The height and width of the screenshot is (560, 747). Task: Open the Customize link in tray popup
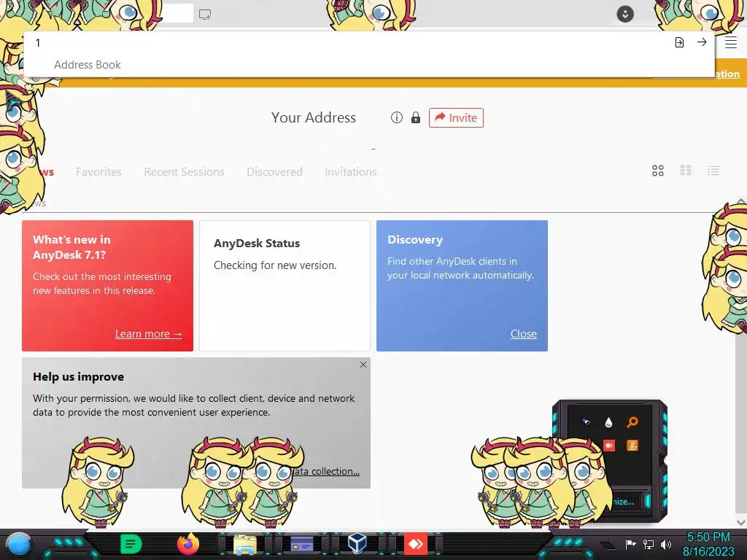623,502
